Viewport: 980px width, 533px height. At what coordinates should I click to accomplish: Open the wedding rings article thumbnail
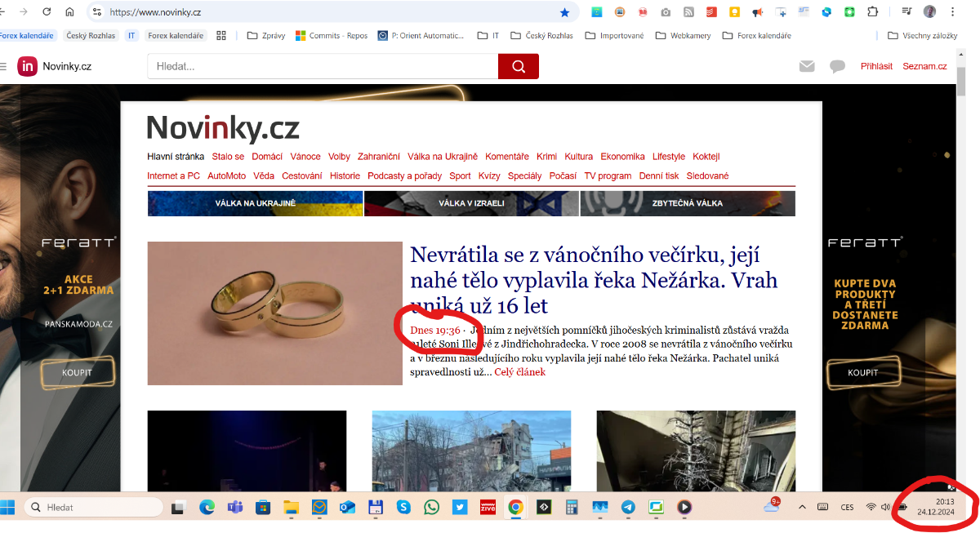point(275,313)
